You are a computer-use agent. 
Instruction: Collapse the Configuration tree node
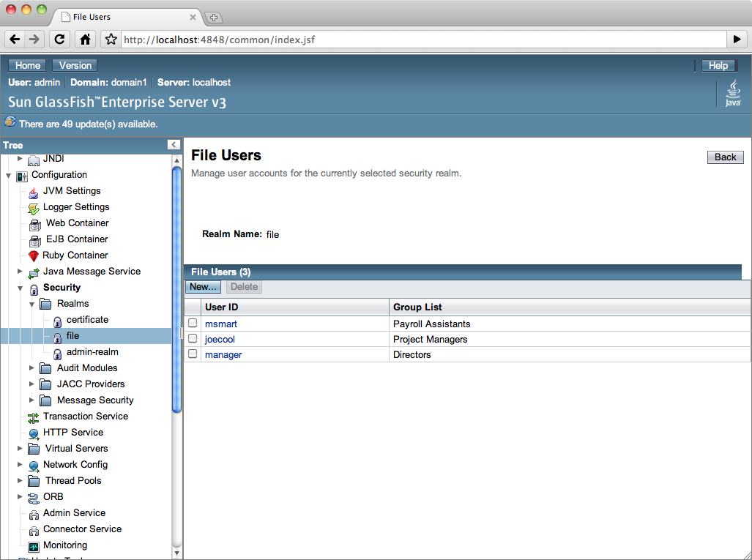point(8,176)
